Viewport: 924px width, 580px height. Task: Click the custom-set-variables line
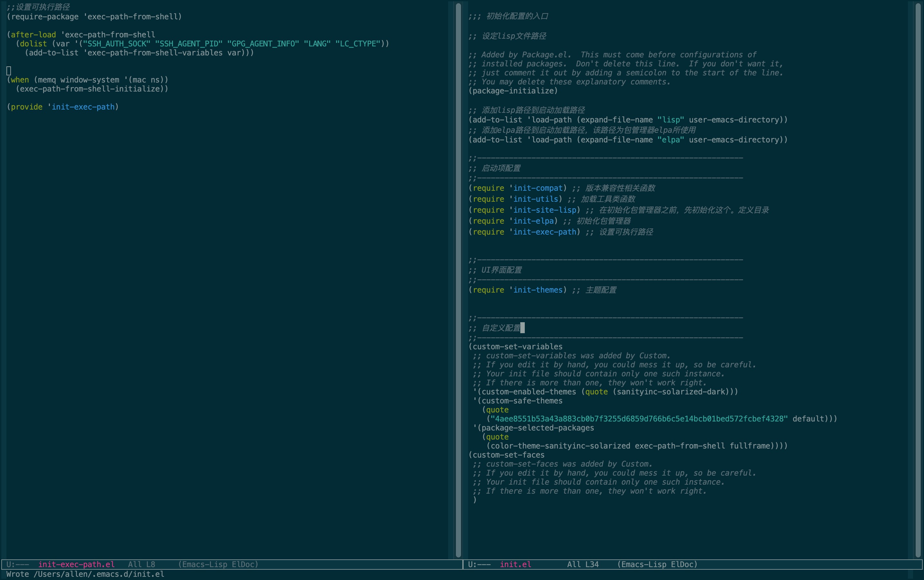click(x=515, y=346)
